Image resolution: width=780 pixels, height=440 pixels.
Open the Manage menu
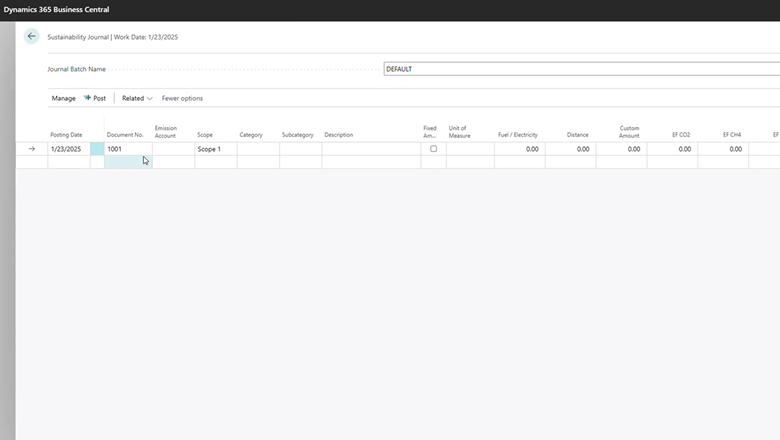tap(63, 98)
